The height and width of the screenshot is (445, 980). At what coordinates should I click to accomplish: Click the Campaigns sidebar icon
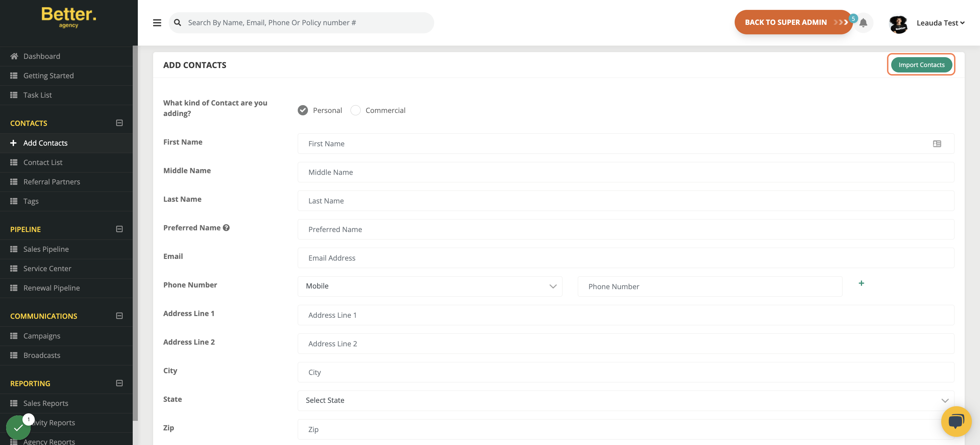click(x=13, y=336)
